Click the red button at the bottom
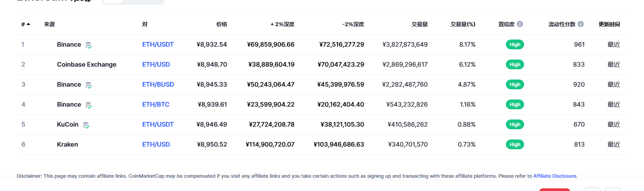Screen dimensions: 644x191 tap(555, 190)
